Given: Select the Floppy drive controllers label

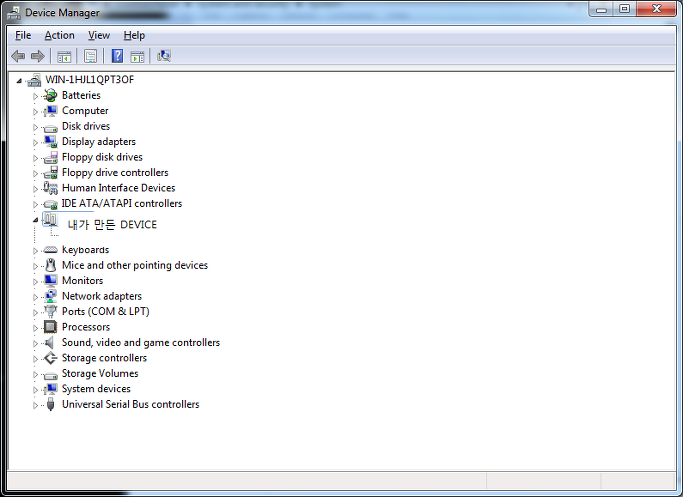Looking at the screenshot, I should coord(115,172).
